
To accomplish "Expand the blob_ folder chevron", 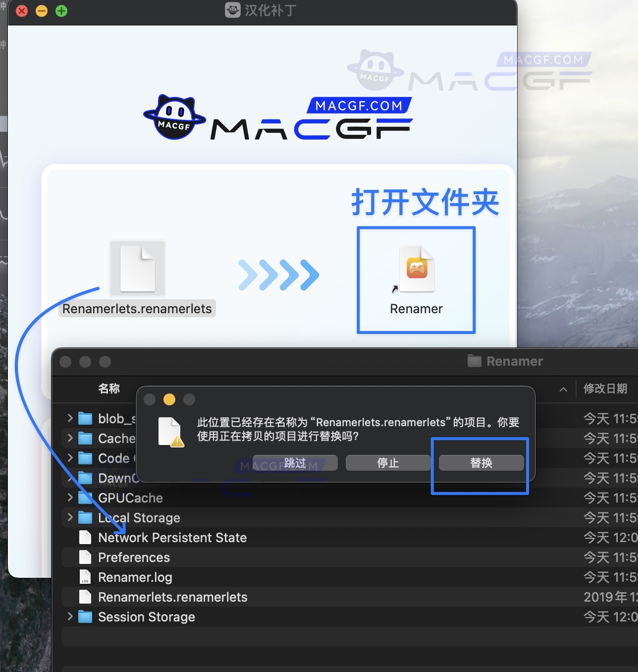I will coord(69,418).
